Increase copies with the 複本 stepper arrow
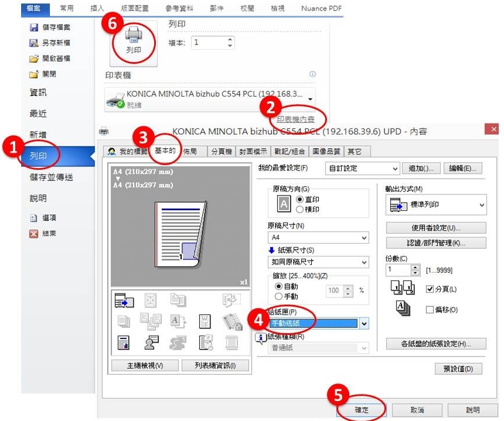This screenshot has width=504, height=421. 230,39
